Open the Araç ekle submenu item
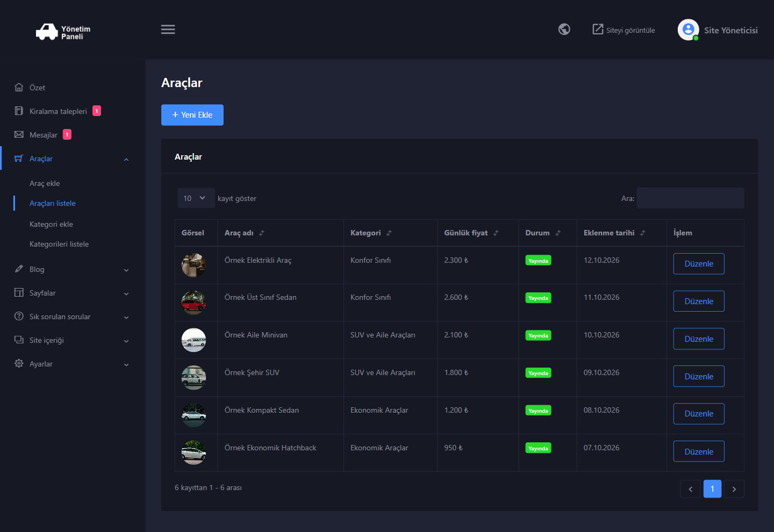Viewport: 774px width, 532px height. click(x=45, y=183)
